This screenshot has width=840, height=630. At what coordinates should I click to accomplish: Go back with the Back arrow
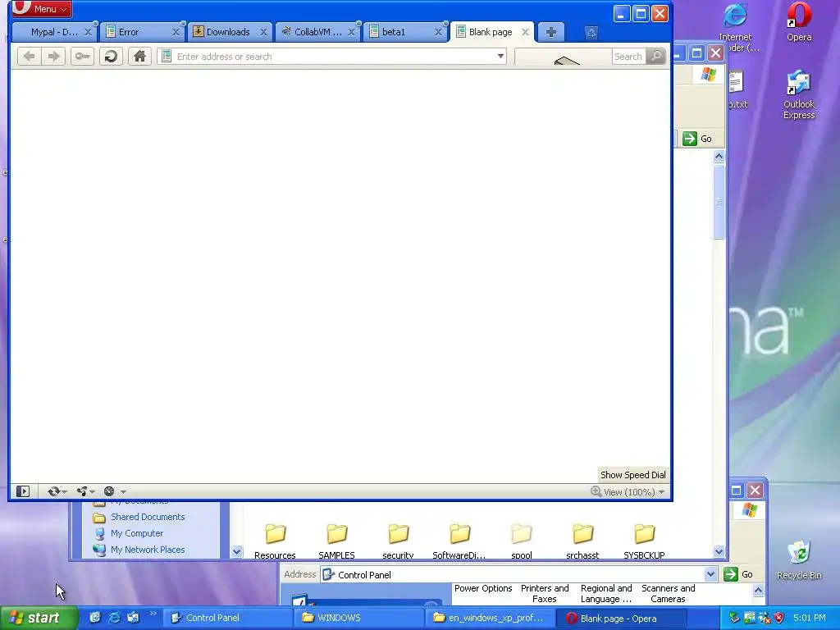pyautogui.click(x=30, y=57)
